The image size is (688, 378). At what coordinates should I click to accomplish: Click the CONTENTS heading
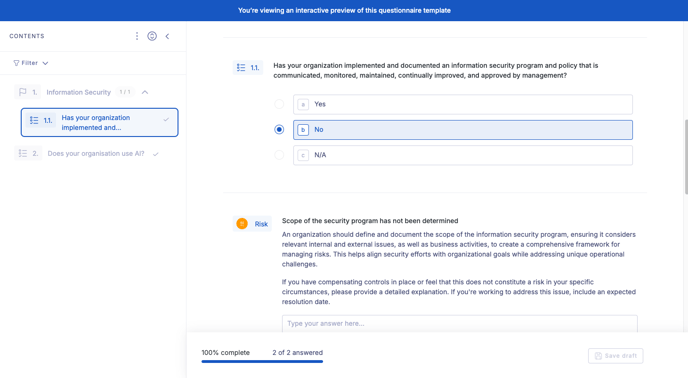click(27, 36)
